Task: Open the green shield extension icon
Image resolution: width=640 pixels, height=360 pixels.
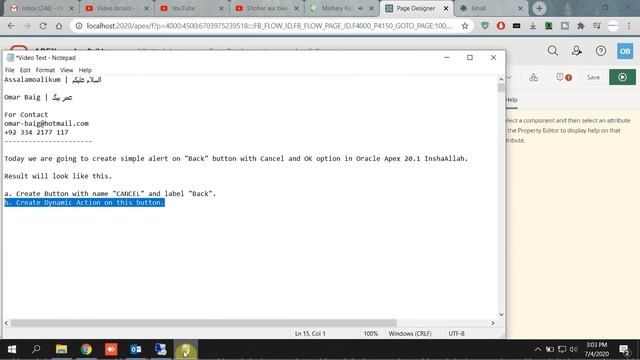Action: (x=485, y=26)
